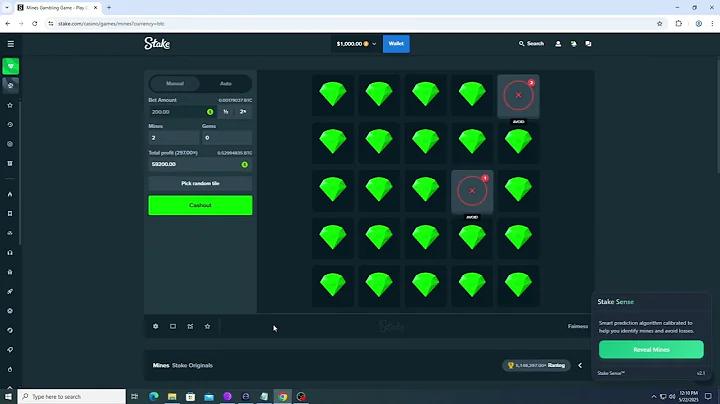Viewport: 720px width, 404px height.
Task: Go back in the browser
Action: 8,23
